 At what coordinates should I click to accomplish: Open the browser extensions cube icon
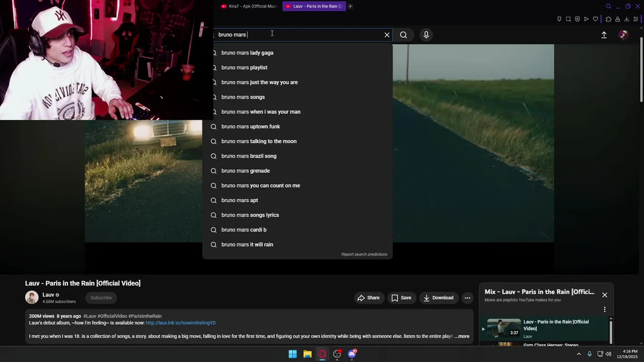coord(608,19)
